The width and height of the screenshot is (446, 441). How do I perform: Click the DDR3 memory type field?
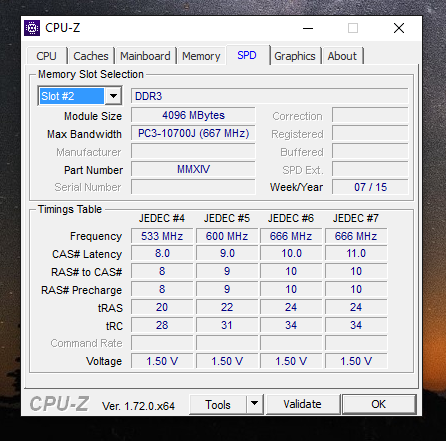click(x=269, y=96)
